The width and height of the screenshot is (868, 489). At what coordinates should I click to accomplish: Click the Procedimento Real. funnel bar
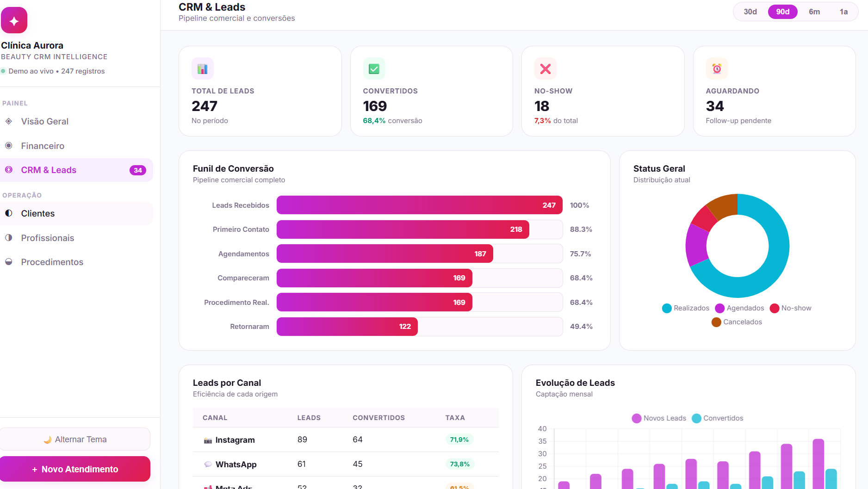pos(374,302)
